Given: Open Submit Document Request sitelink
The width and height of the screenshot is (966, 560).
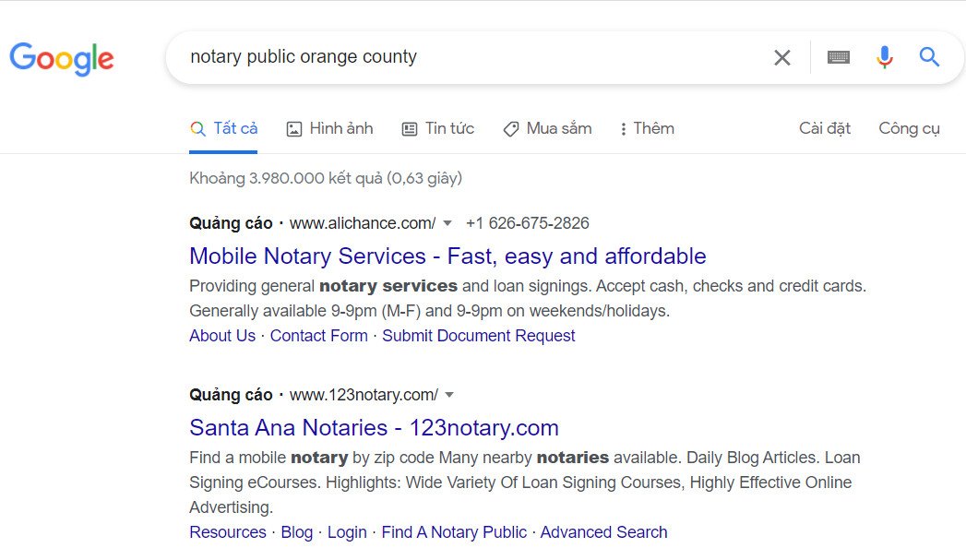Looking at the screenshot, I should pyautogui.click(x=478, y=336).
